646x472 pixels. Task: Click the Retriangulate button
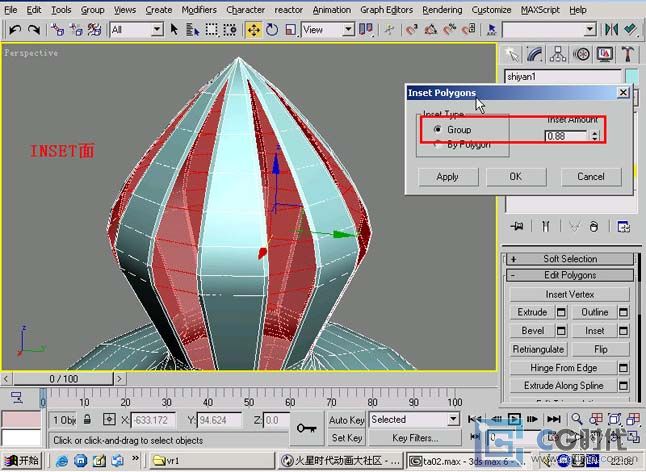point(538,349)
